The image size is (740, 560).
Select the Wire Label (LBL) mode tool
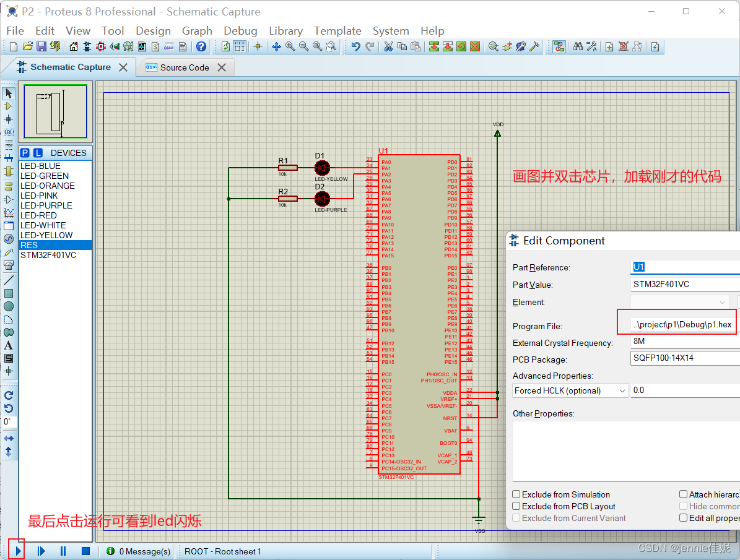click(8, 132)
